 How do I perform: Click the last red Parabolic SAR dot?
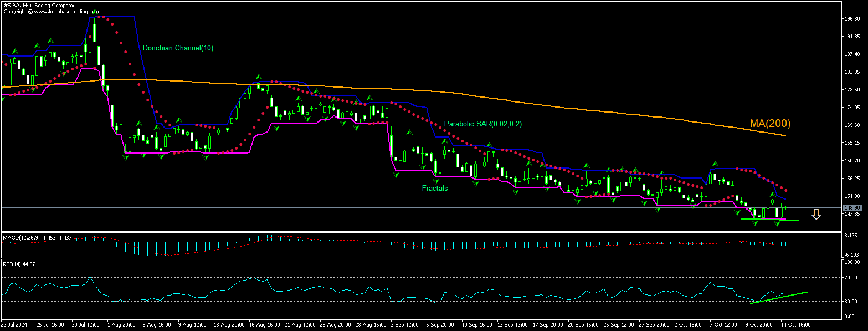[786, 190]
